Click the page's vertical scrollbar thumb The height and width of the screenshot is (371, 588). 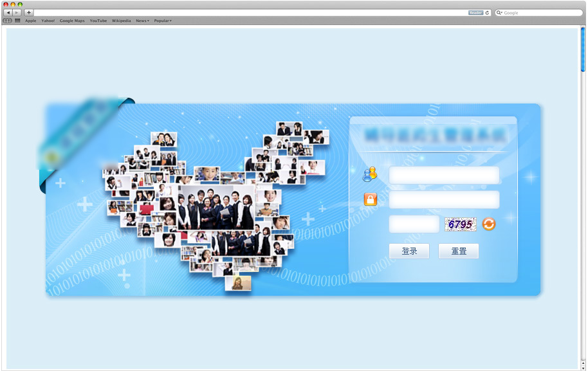coord(583,50)
